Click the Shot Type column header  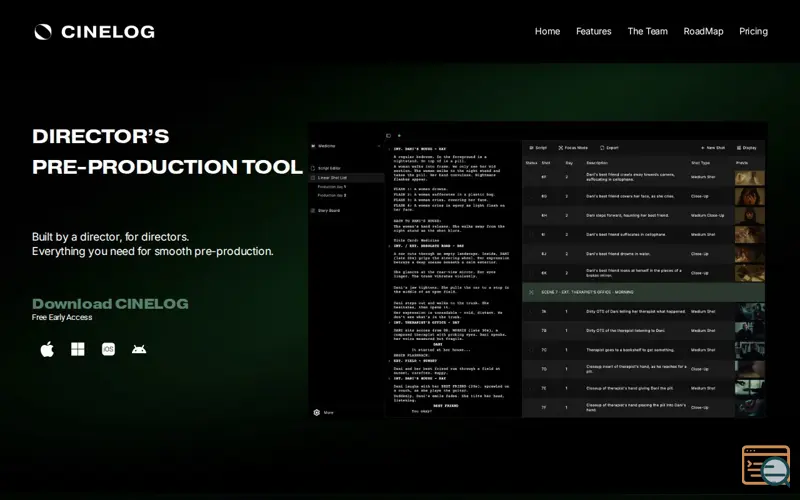pyautogui.click(x=701, y=163)
